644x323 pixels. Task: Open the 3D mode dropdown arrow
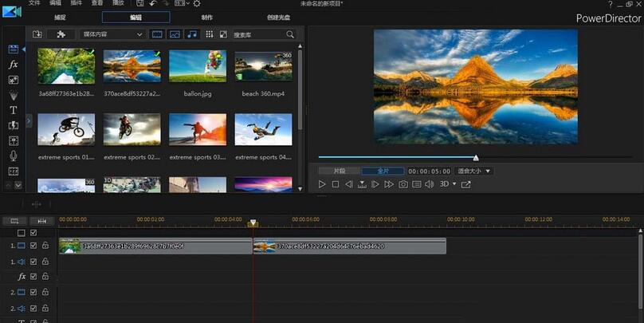(x=454, y=184)
